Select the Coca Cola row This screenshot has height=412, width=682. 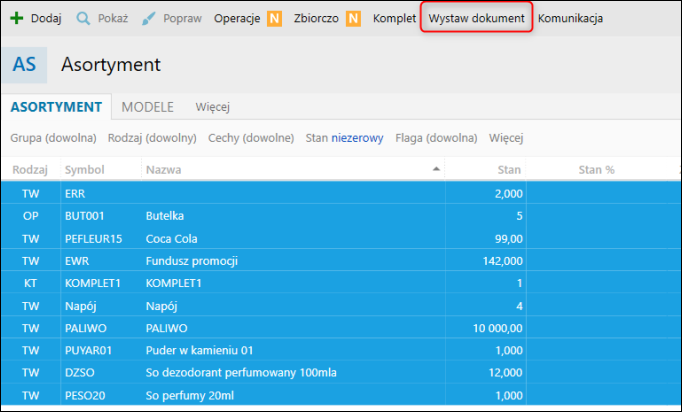pyautogui.click(x=341, y=238)
